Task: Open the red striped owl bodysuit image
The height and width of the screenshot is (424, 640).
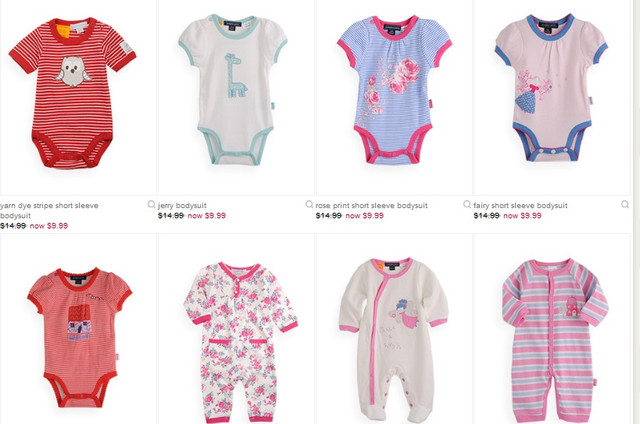Action: 73,93
